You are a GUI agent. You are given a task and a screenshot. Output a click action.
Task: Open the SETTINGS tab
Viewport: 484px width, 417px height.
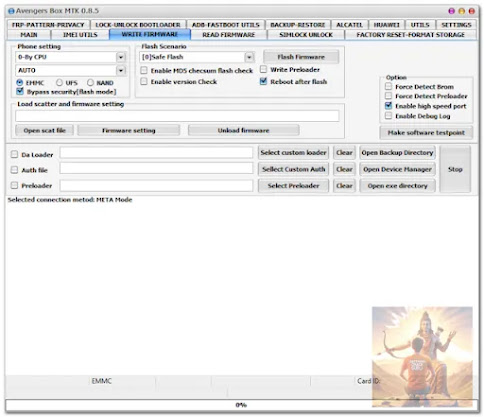tap(456, 25)
